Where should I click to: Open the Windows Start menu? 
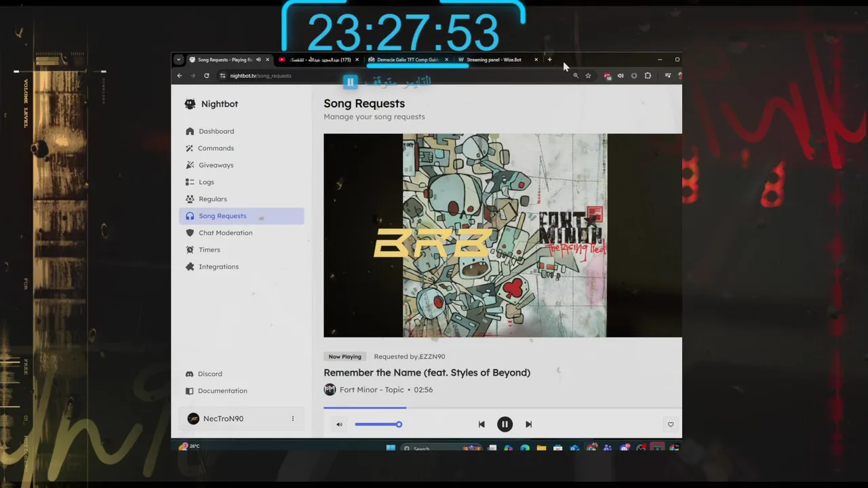pos(391,448)
